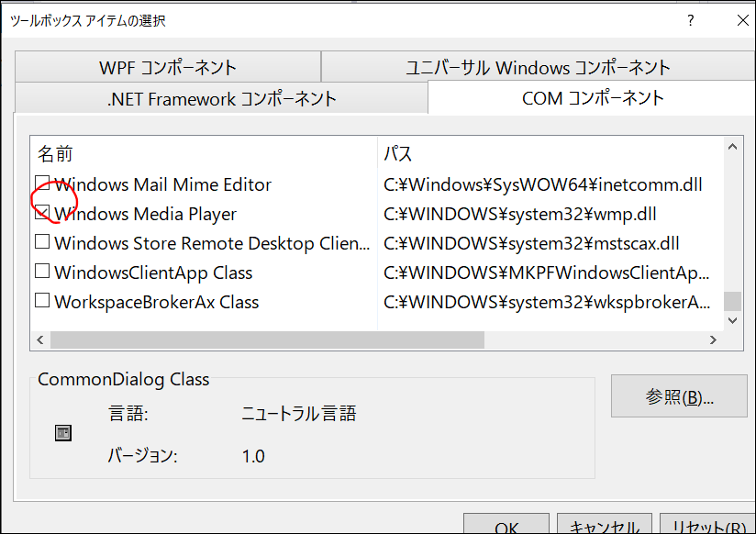This screenshot has height=534, width=756.
Task: Select the COM コンポーネント tab
Action: click(592, 98)
